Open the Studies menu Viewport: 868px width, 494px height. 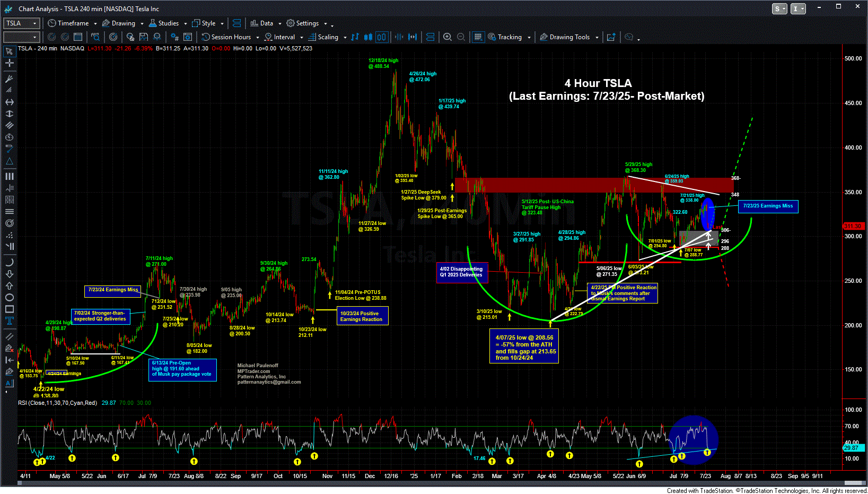164,23
